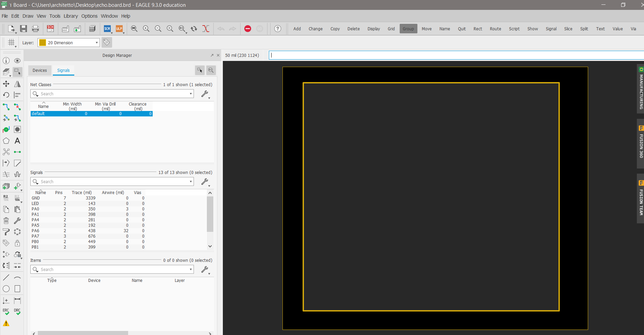Open the Items wrench options menu
The width and height of the screenshot is (644, 335).
point(205,270)
